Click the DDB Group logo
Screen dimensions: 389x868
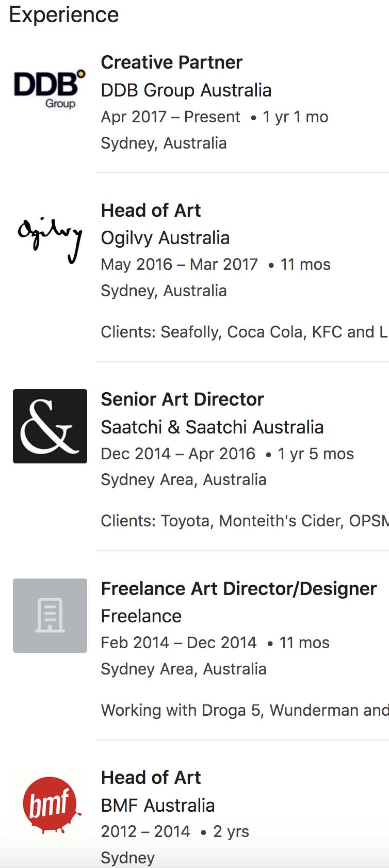pos(50,89)
